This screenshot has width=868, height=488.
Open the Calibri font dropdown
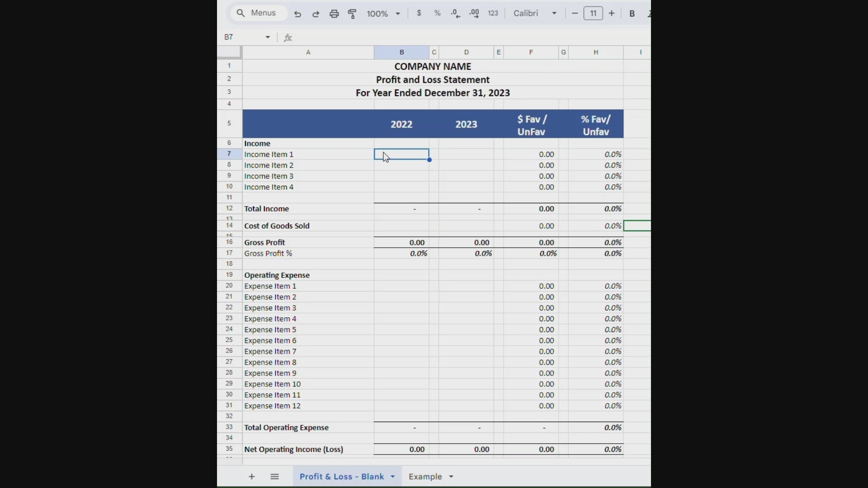[535, 13]
